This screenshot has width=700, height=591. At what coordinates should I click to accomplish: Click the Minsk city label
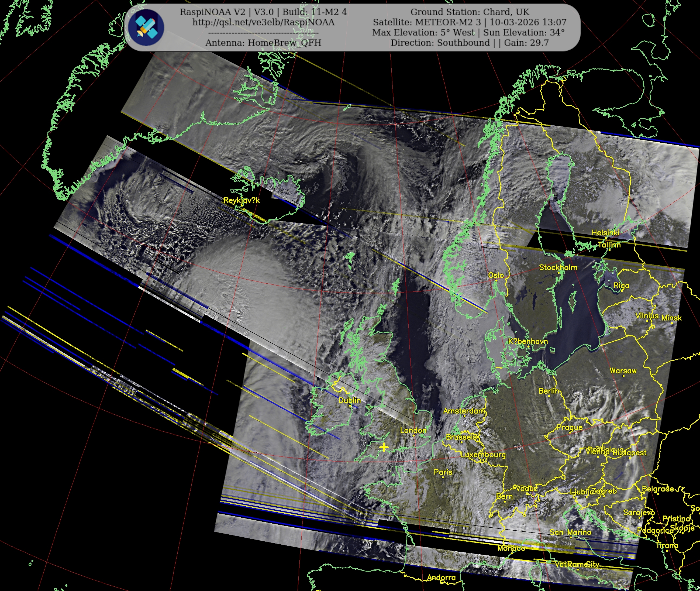(x=671, y=318)
